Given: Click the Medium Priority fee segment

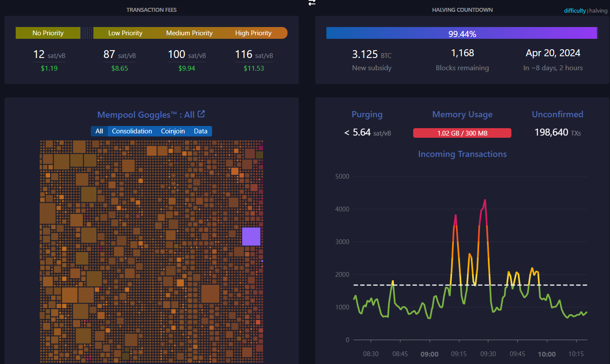Looking at the screenshot, I should (189, 33).
